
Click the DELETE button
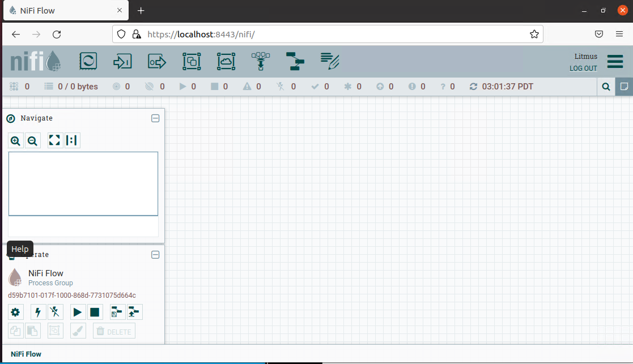click(x=114, y=331)
